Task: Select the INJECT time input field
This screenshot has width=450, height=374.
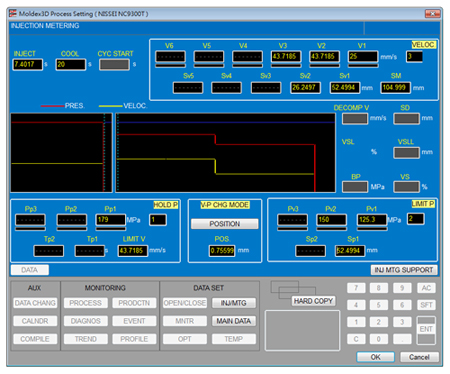Action: coord(28,64)
